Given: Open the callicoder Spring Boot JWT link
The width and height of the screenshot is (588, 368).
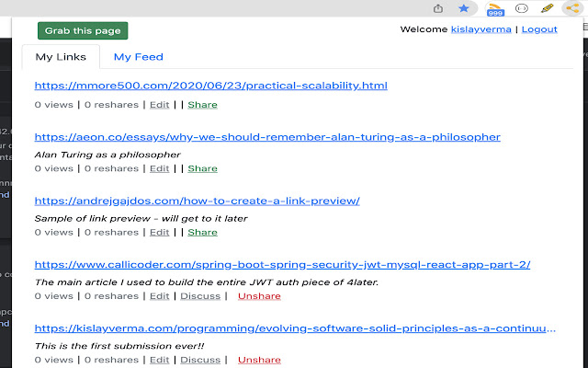Looking at the screenshot, I should coord(282,264).
